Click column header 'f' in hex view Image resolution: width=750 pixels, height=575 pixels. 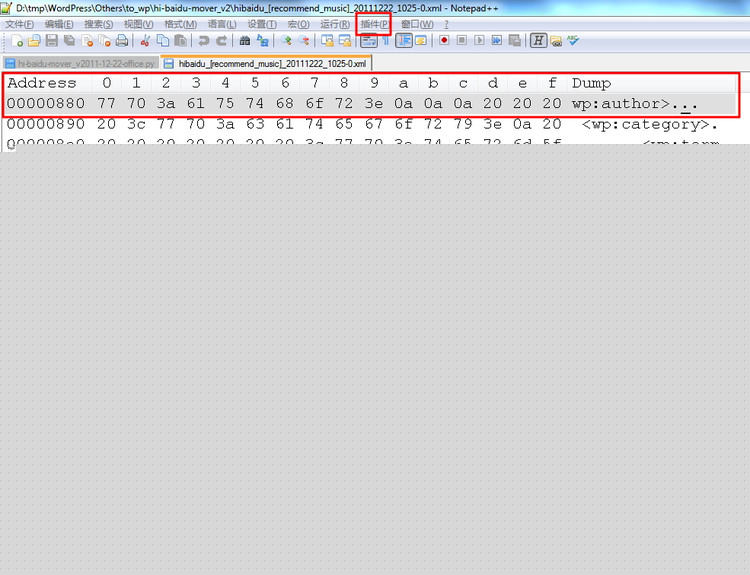click(552, 83)
